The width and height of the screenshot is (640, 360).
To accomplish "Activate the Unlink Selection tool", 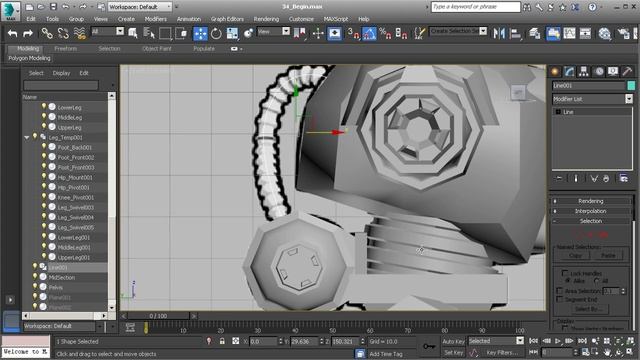I will click(63, 33).
